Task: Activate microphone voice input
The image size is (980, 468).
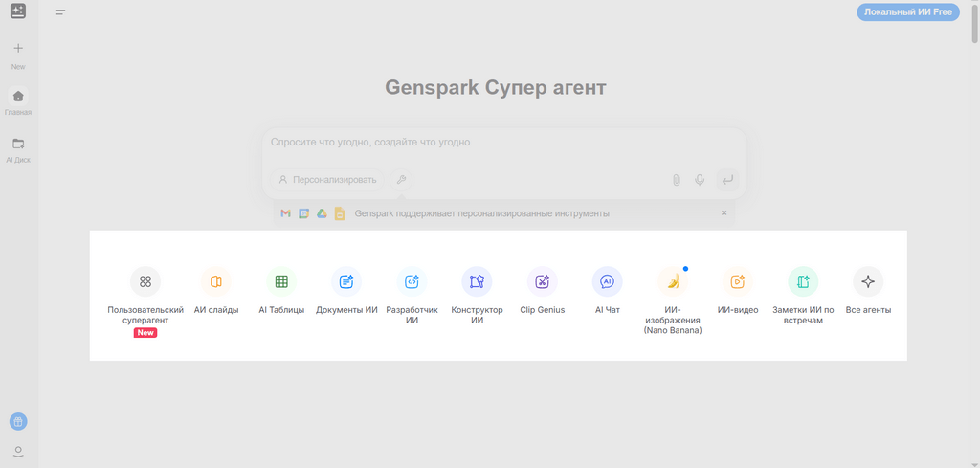Action: point(700,180)
